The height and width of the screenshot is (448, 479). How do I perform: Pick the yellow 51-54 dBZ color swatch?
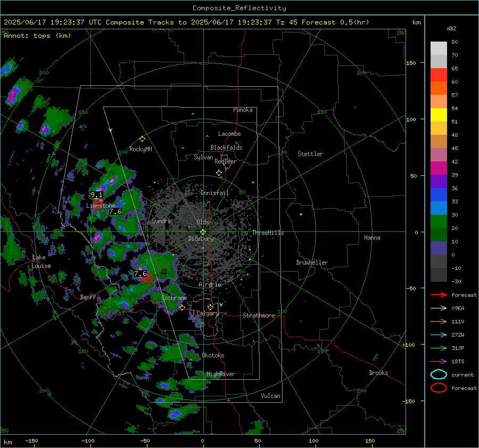click(x=439, y=115)
